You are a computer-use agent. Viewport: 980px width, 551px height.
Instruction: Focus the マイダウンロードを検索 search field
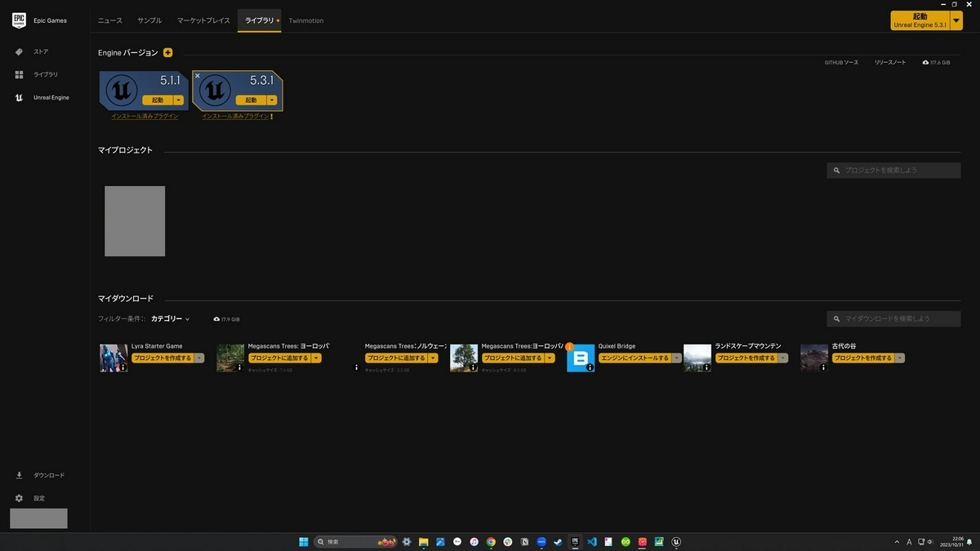893,318
